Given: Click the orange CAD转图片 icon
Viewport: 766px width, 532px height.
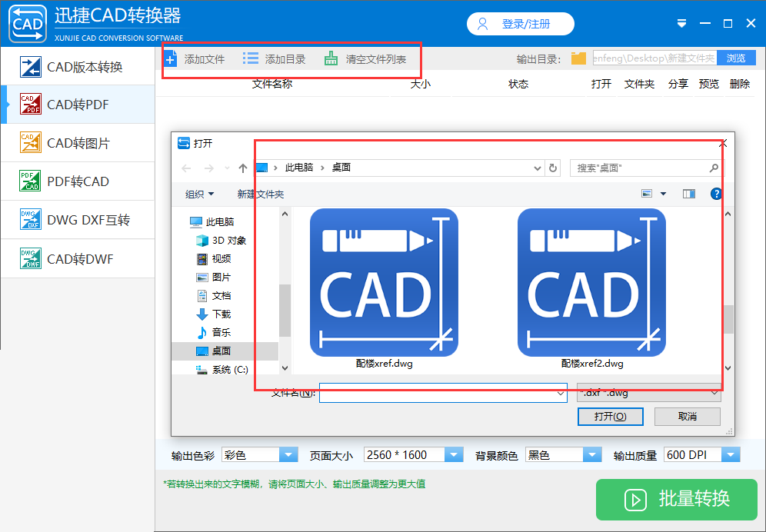Looking at the screenshot, I should pos(30,143).
